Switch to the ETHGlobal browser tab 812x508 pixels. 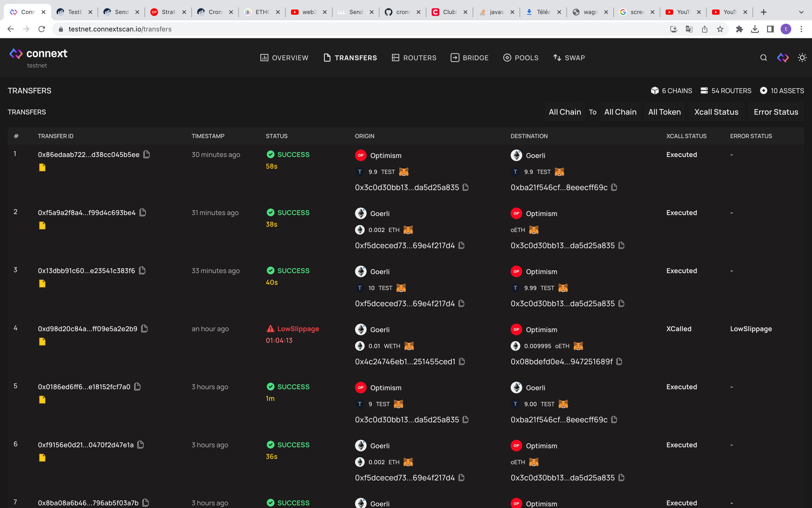pos(262,12)
